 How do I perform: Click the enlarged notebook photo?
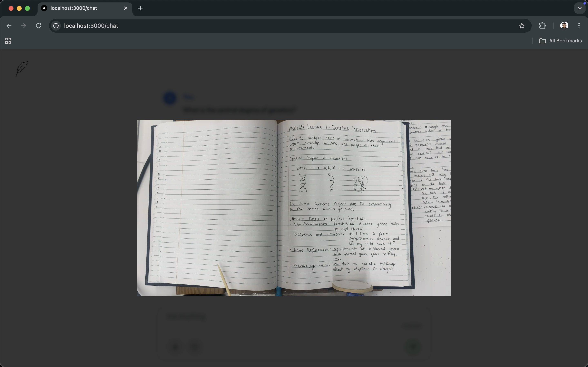pyautogui.click(x=294, y=208)
